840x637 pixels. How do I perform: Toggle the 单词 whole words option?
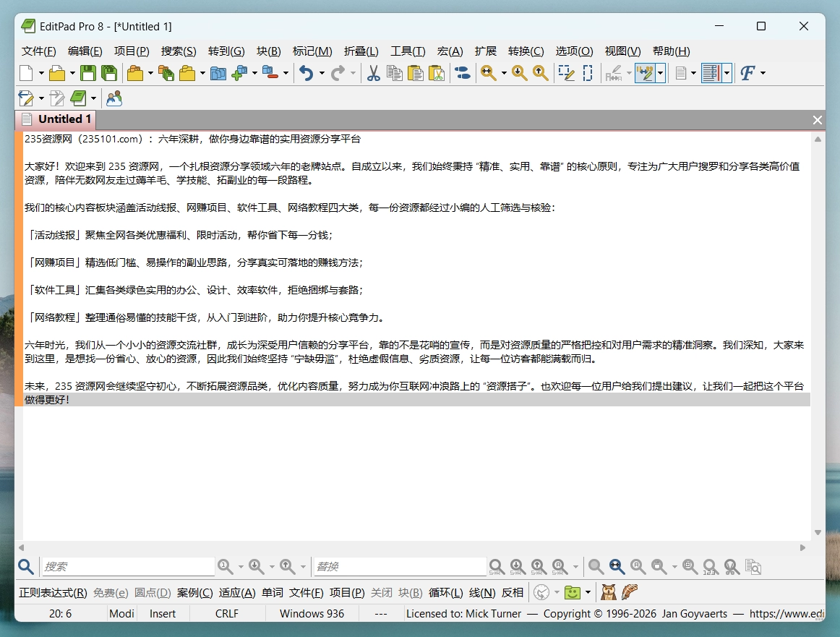[x=273, y=593]
